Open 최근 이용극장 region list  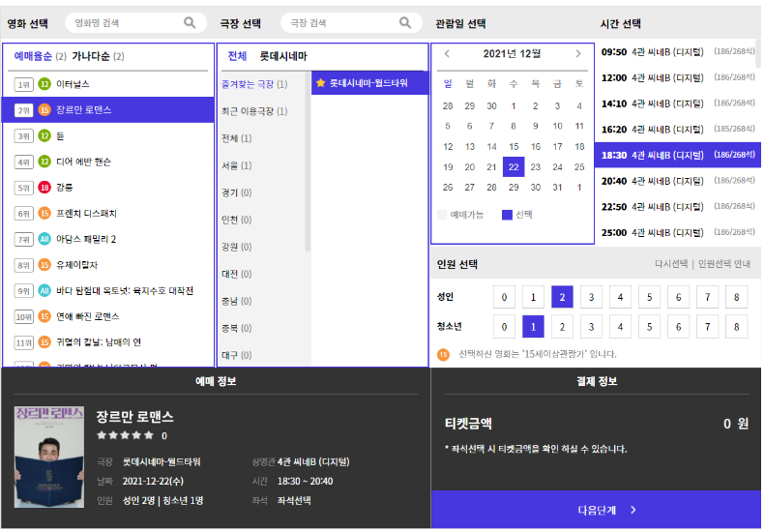point(254,111)
